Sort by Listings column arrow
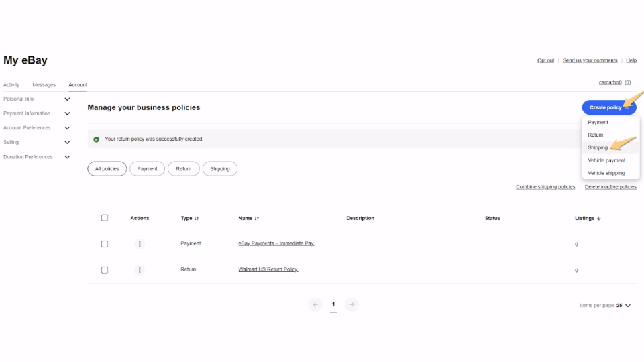 tap(599, 219)
